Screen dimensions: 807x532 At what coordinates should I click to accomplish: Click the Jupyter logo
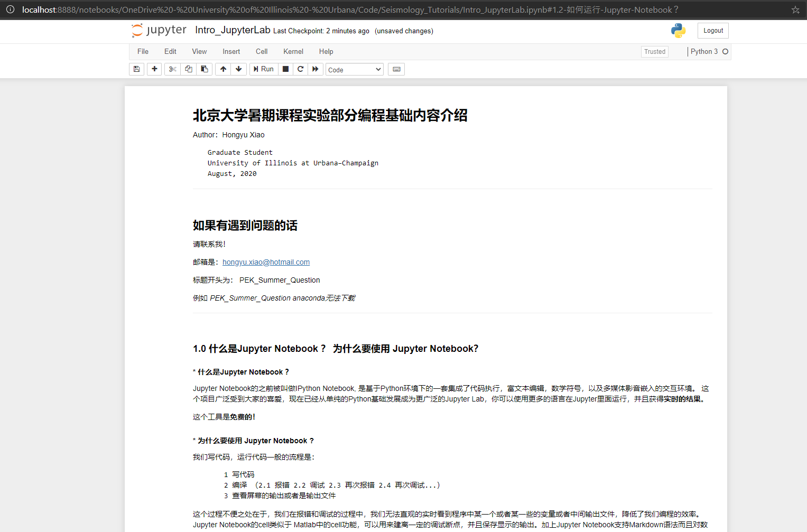(159, 30)
